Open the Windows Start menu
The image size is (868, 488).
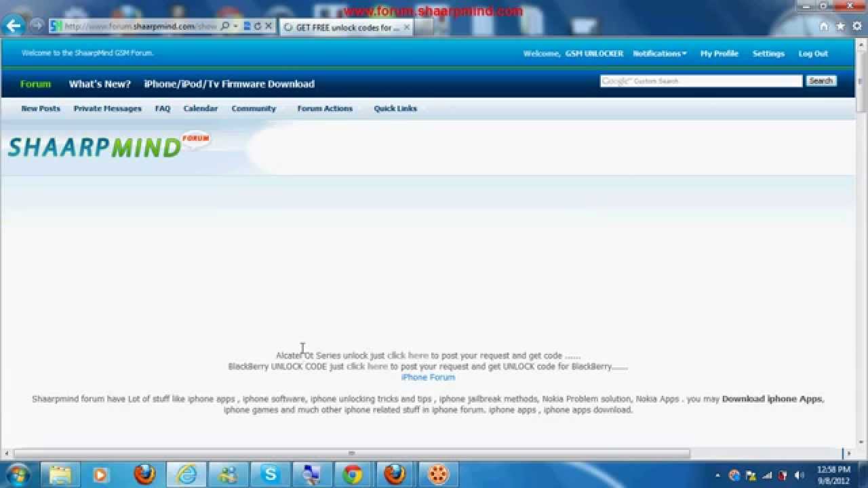18,474
